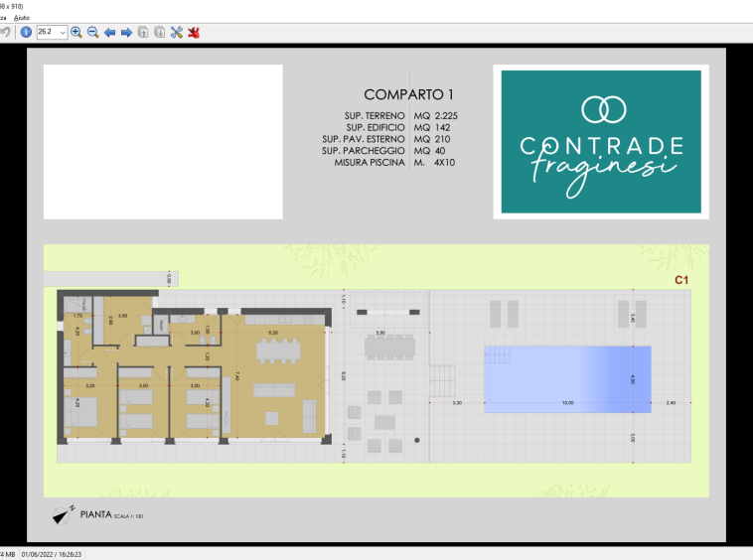
Task: Expand the 26.2 zoom percentage dropdown
Action: coord(63,33)
